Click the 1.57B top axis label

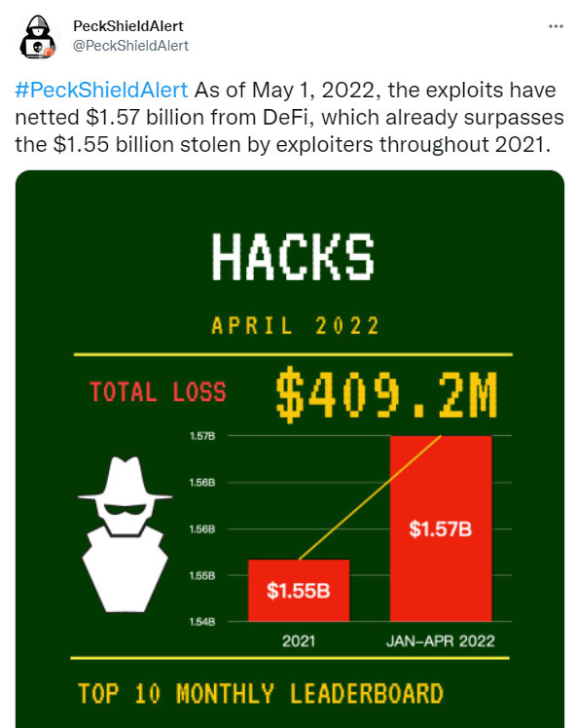point(202,436)
